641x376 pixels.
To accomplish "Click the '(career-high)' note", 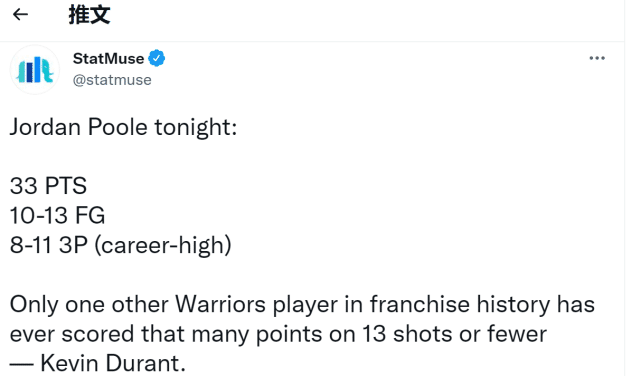I will coord(163,245).
